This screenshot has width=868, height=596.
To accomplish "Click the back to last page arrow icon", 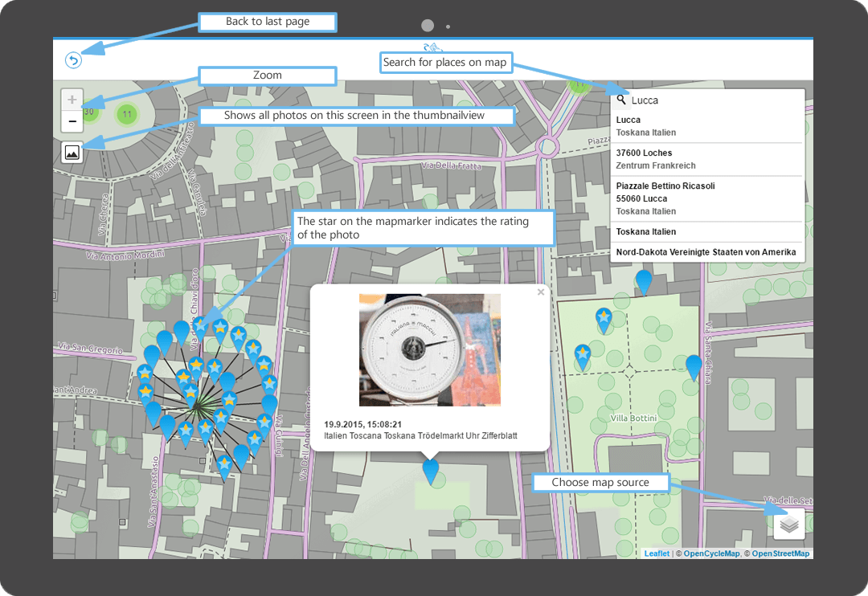I will (73, 60).
